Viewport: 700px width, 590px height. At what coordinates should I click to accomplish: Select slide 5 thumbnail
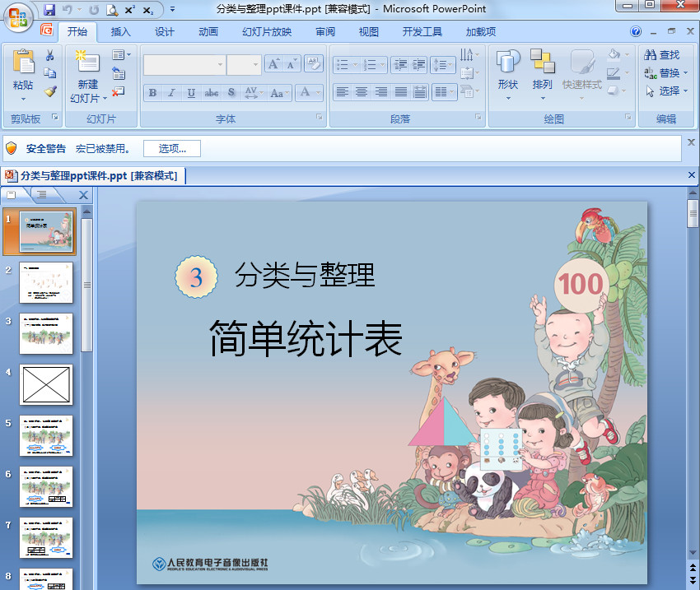tap(46, 435)
